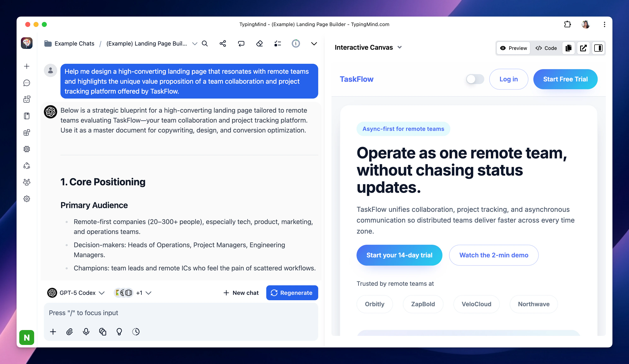Click the chat thread icon in header
Viewport: 629px width, 364px height.
click(x=241, y=44)
